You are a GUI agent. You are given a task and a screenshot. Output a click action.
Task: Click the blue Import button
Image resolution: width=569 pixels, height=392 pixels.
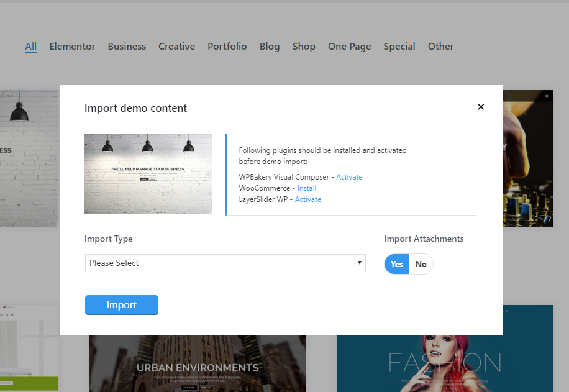tap(122, 305)
